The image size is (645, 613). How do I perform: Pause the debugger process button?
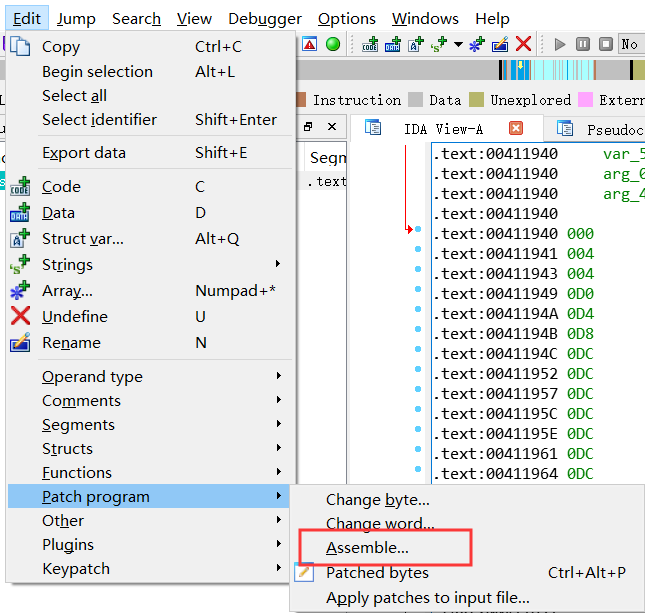pos(582,44)
